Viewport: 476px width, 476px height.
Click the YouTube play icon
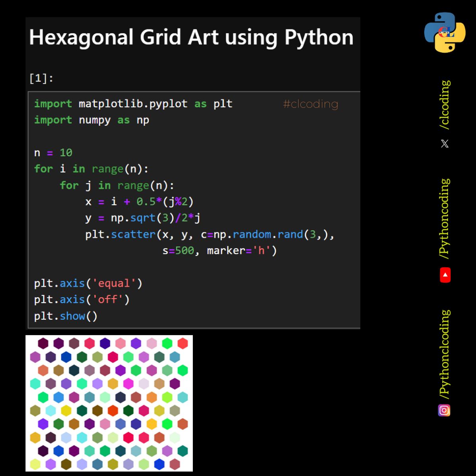(444, 275)
